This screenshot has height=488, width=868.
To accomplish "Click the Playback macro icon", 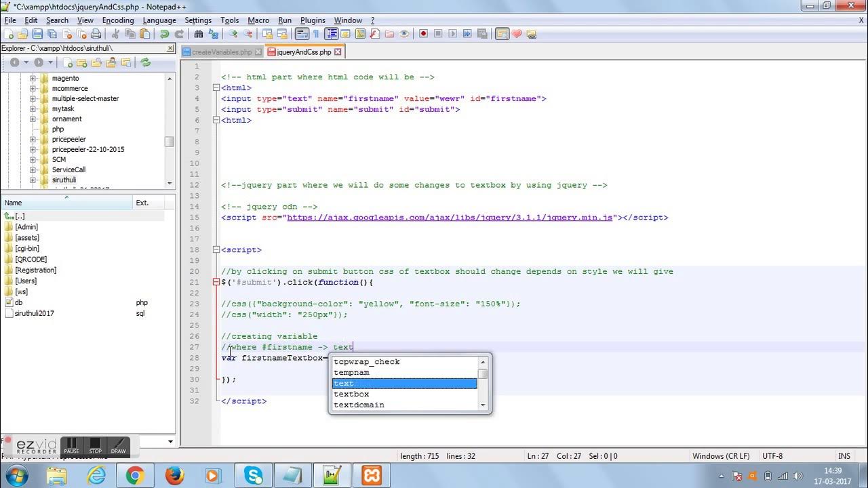I will click(452, 34).
